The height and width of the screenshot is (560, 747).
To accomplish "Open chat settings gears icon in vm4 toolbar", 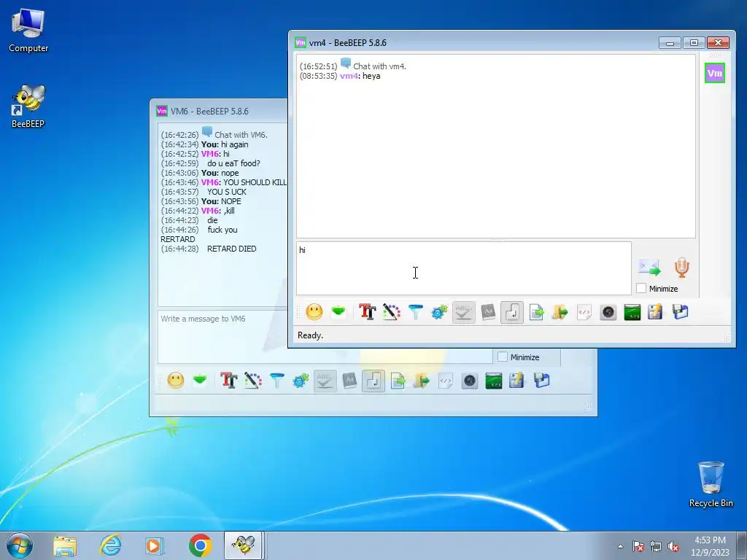I will tap(439, 312).
